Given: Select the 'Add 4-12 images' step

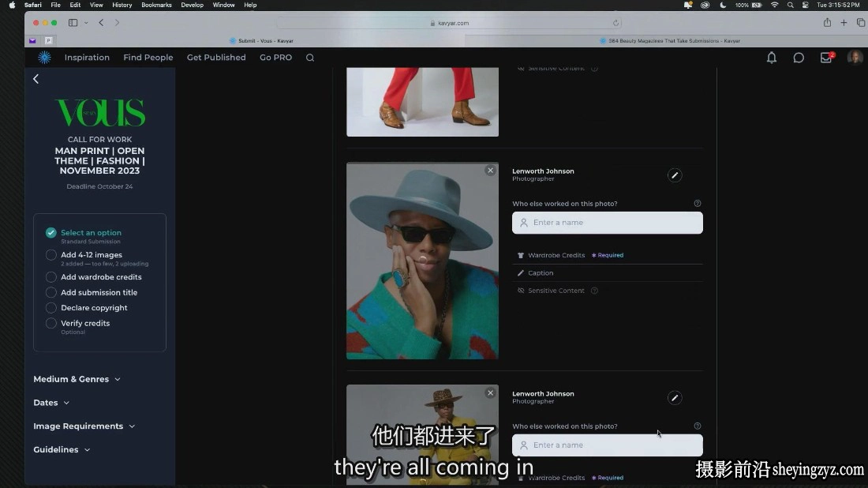Looking at the screenshot, I should 92,255.
